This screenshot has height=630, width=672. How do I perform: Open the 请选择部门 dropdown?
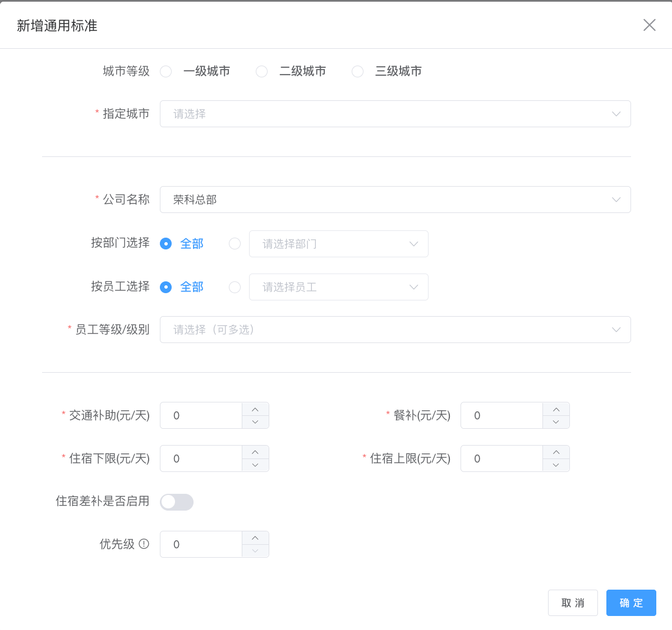[x=338, y=244]
